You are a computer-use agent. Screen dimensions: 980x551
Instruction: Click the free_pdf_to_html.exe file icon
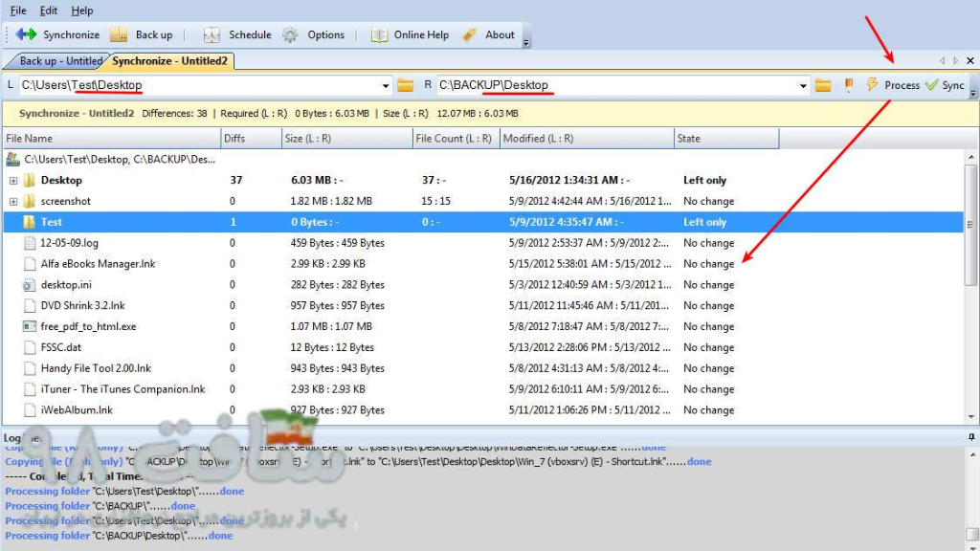tap(29, 326)
